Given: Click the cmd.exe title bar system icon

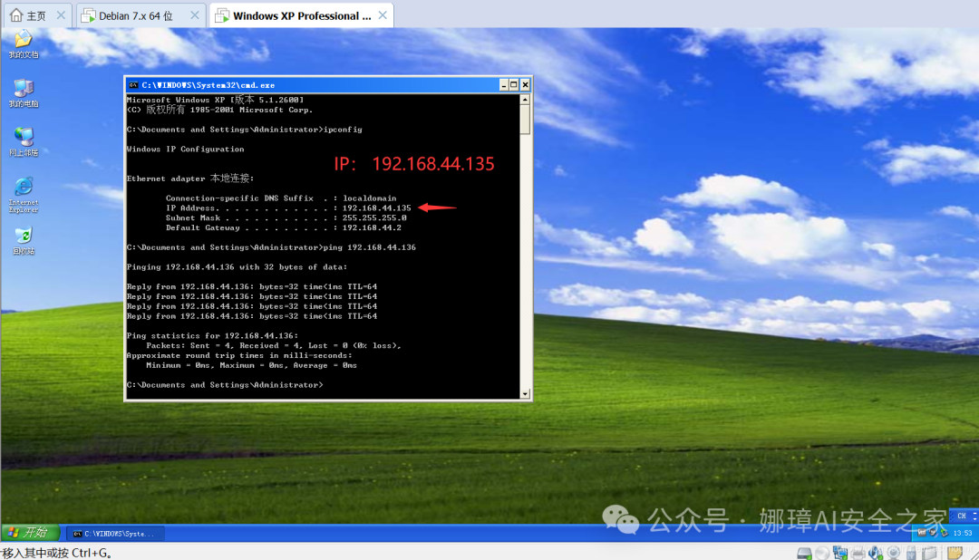Looking at the screenshot, I should click(x=133, y=85).
